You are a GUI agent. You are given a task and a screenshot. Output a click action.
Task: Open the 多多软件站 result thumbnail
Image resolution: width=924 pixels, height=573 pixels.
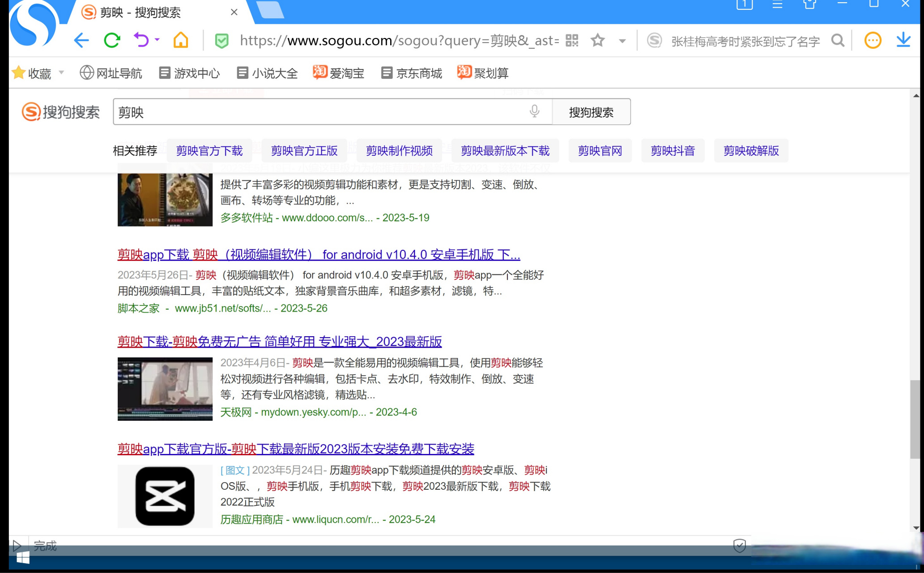click(165, 200)
